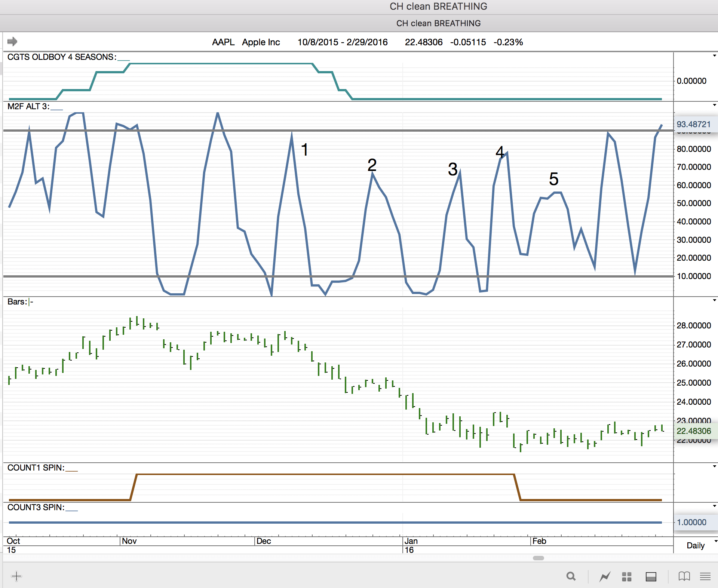Screen dimensions: 718x588
Task: Expand the CGTS OLDBOY 4 SEASONS pane menu
Action: pos(714,56)
